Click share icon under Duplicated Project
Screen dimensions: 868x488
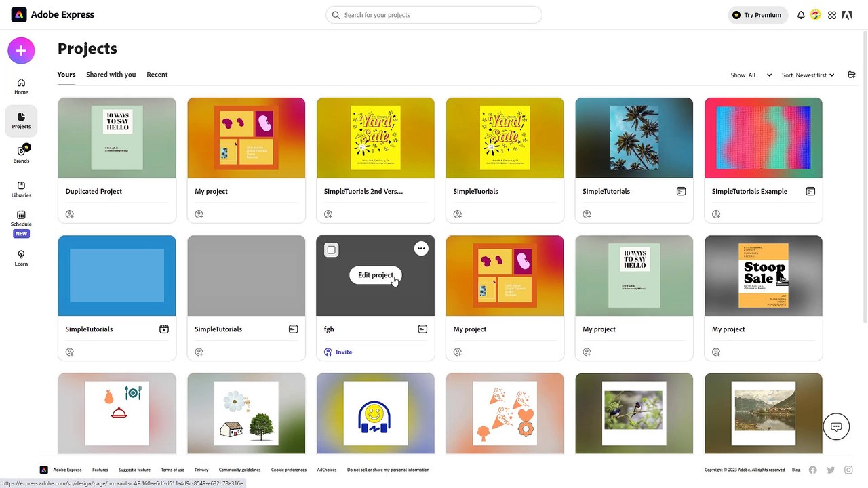coord(69,214)
